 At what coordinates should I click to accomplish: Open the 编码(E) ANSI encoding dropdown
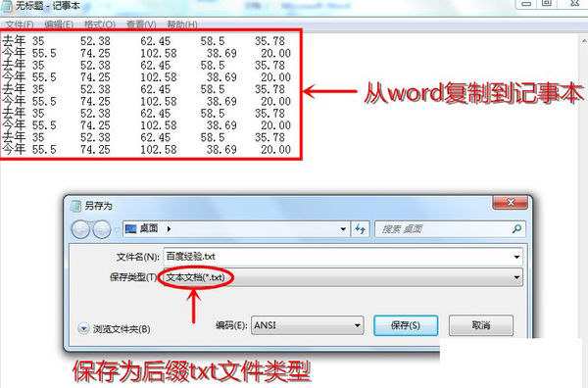coord(308,325)
